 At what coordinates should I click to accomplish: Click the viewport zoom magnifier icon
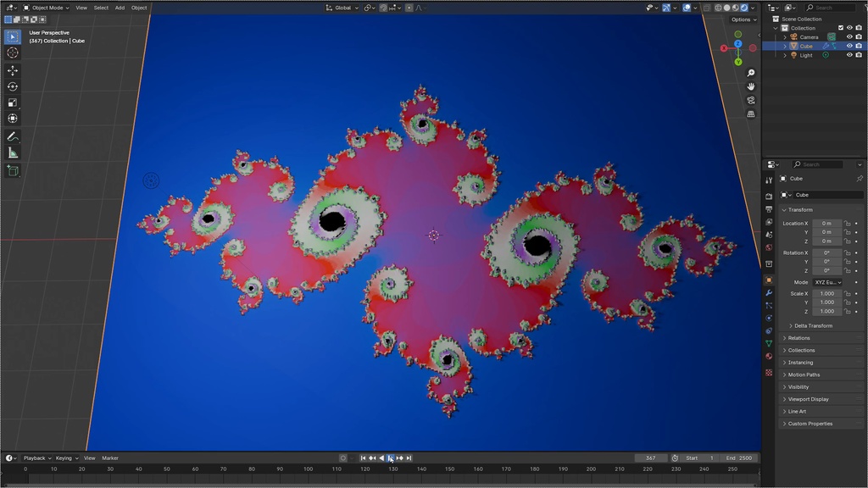[751, 73]
